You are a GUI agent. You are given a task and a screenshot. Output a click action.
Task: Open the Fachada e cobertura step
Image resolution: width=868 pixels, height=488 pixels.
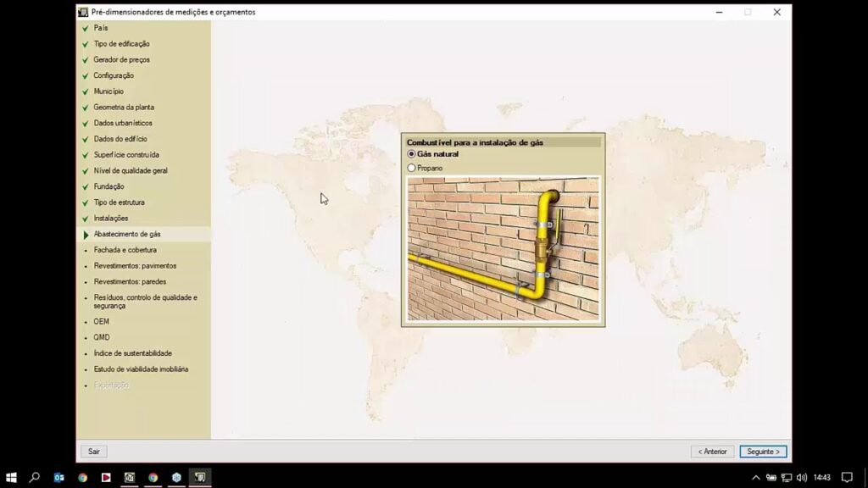pyautogui.click(x=125, y=250)
